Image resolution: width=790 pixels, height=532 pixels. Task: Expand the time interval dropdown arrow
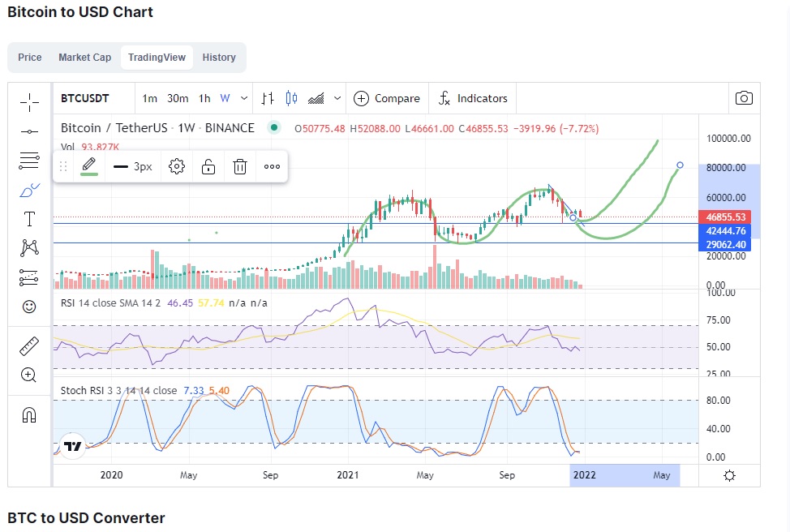tap(244, 98)
